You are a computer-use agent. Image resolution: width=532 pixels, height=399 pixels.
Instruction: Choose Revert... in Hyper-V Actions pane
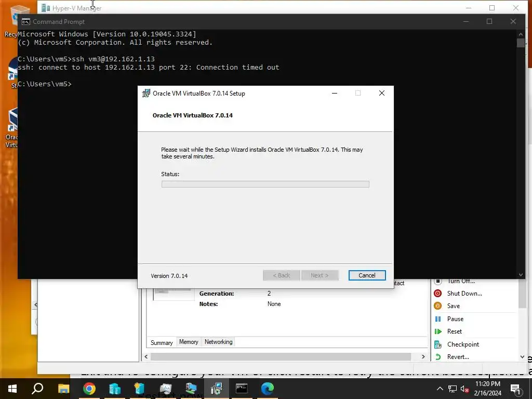point(458,357)
